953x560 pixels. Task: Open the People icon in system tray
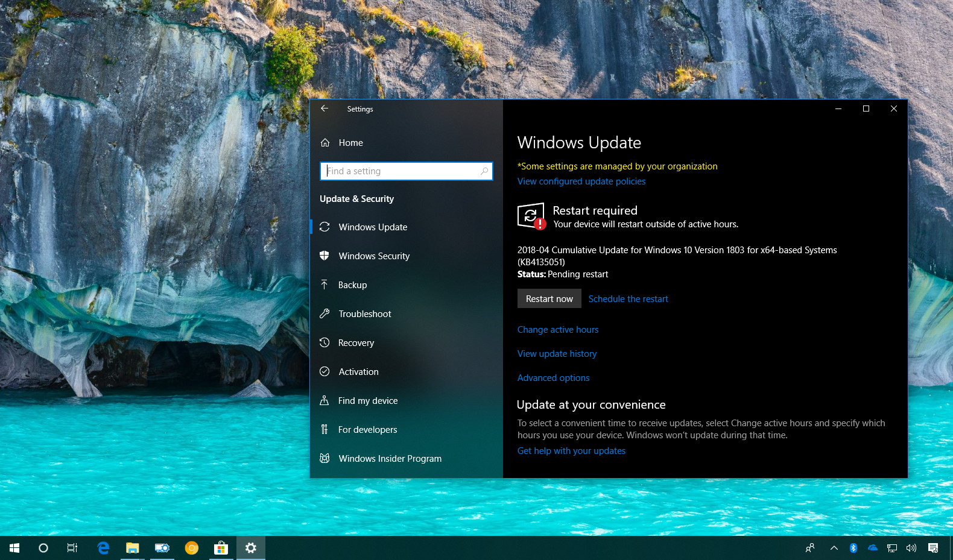810,548
